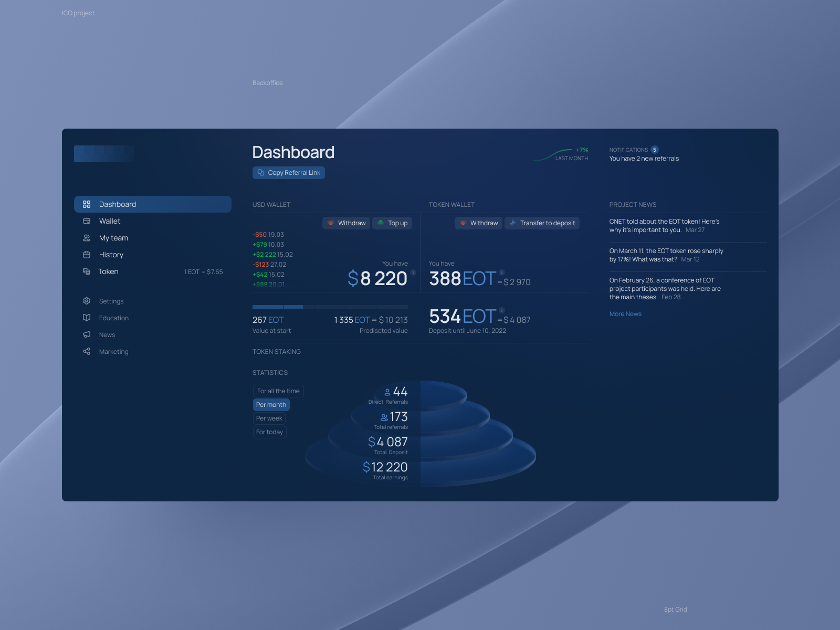Click the '+$79 10.03' transaction row
This screenshot has height=630, width=840.
pos(268,245)
